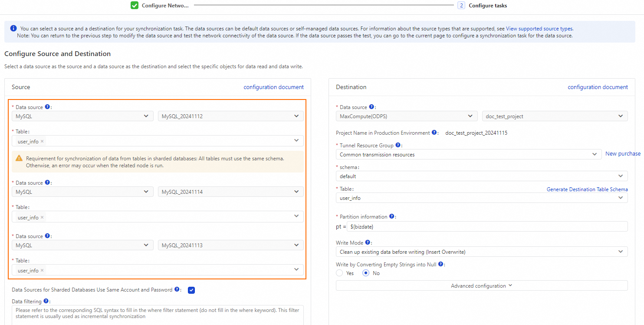Click into the Data filtering text area
This screenshot has width=644, height=325.
click(x=158, y=315)
